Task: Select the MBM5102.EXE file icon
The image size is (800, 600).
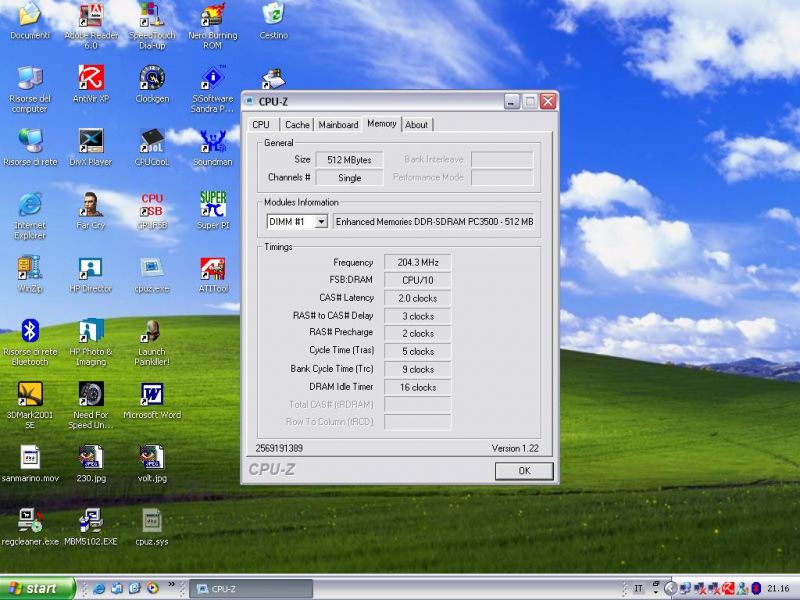Action: tap(91, 527)
